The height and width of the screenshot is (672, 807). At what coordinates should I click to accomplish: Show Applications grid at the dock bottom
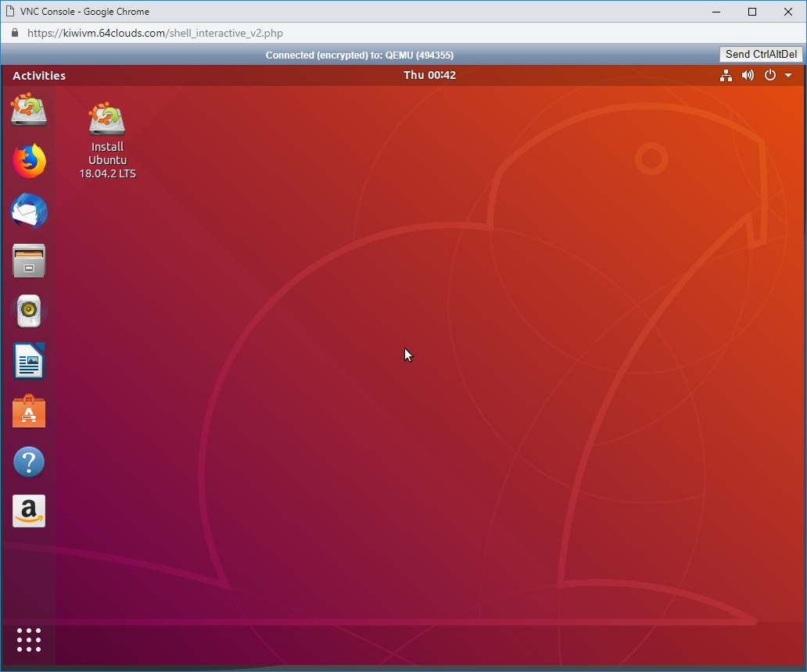pyautogui.click(x=29, y=639)
